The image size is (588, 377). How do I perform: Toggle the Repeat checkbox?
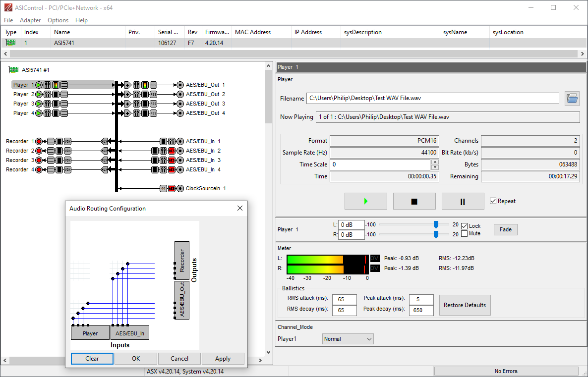tap(493, 201)
